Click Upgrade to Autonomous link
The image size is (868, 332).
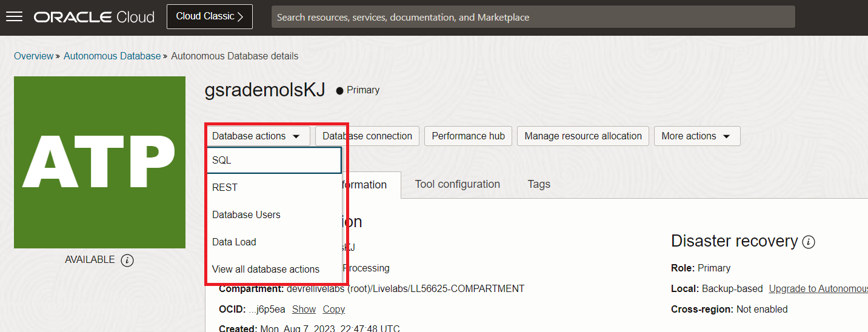tap(818, 288)
